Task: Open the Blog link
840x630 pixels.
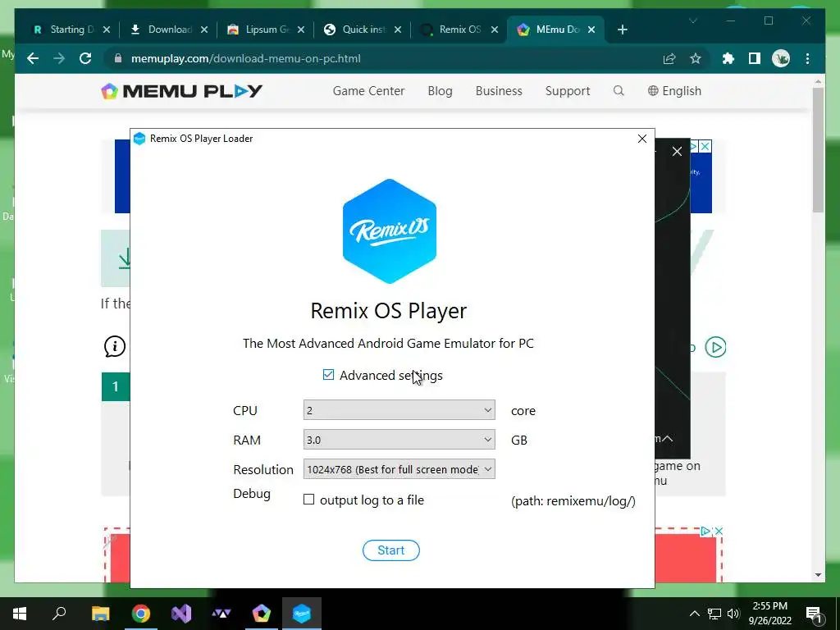Action: pos(440,91)
